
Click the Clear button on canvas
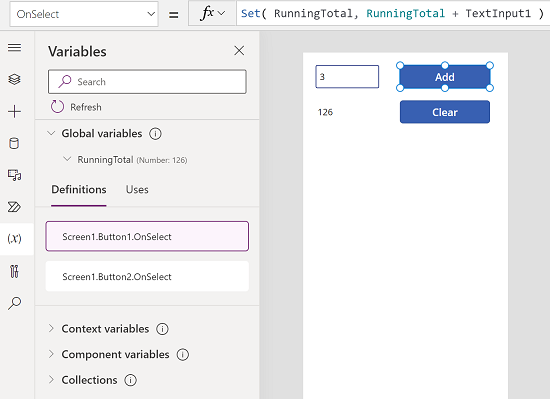coord(445,112)
